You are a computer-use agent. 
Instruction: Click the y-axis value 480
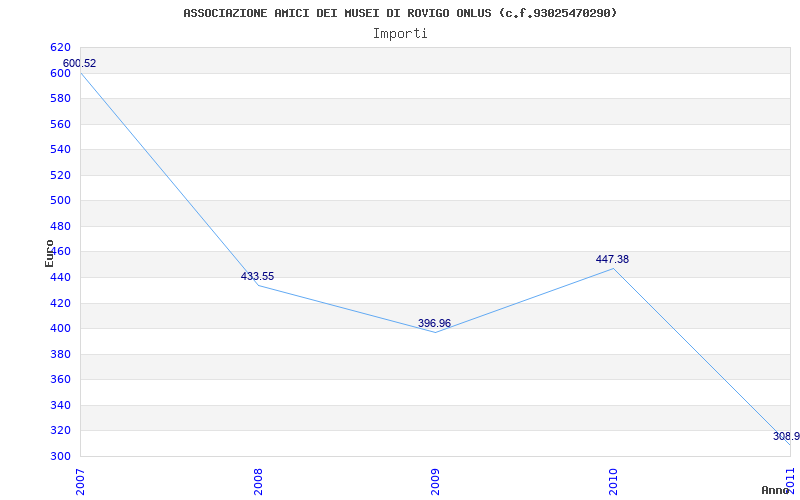coord(60,227)
